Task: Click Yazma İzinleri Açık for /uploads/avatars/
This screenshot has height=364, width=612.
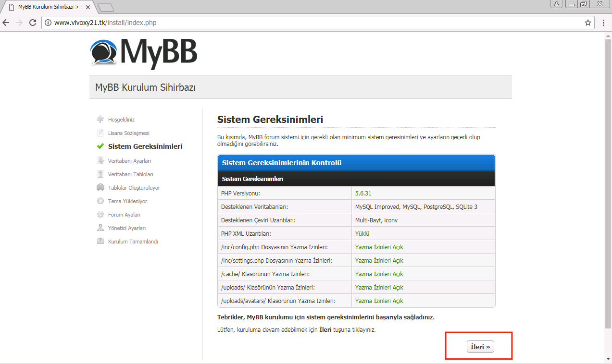Action: [x=379, y=301]
